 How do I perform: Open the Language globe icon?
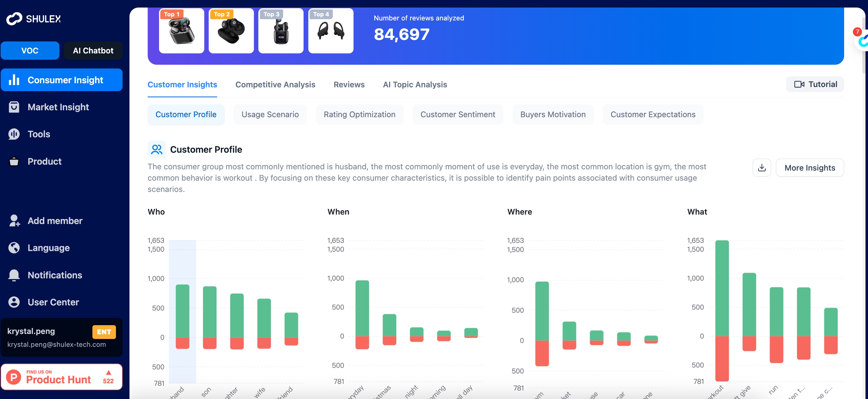point(14,248)
